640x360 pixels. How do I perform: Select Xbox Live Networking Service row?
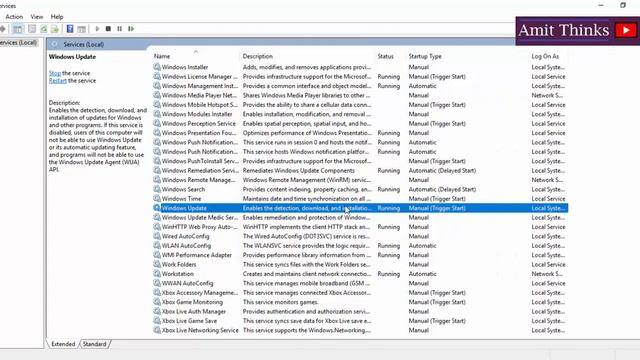(360, 330)
